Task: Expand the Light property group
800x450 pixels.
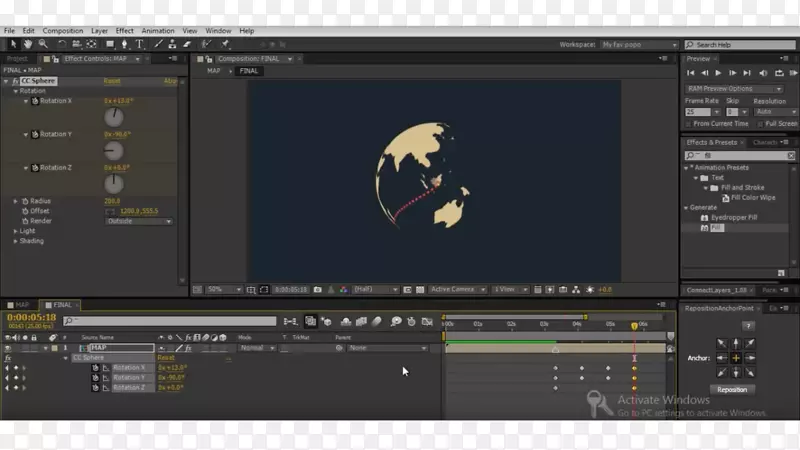Action: (x=15, y=231)
